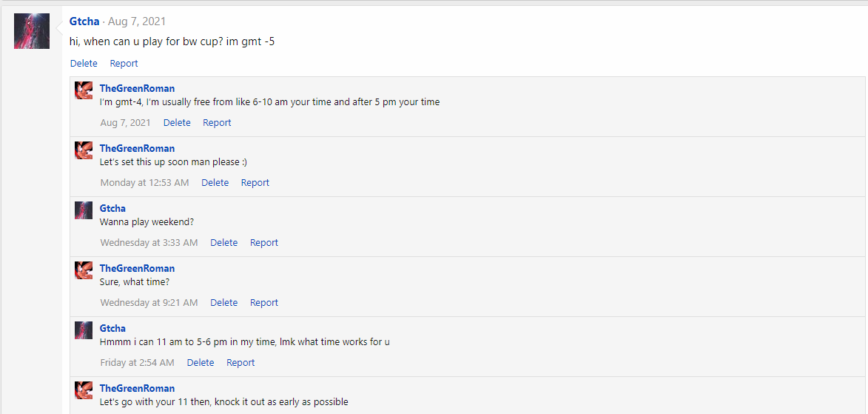
Task: Click Gtcha's avatar beside "Wanna play weekend?"
Action: click(84, 210)
